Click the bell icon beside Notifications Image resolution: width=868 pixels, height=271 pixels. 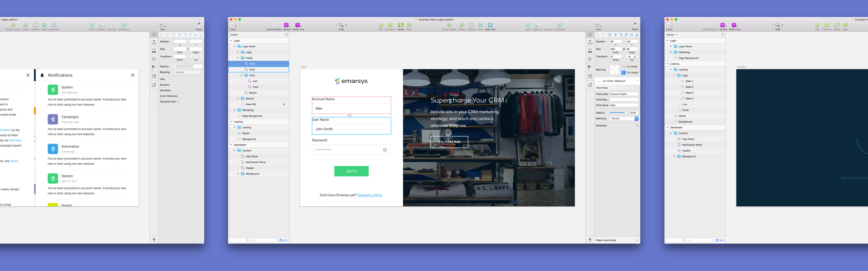(42, 75)
